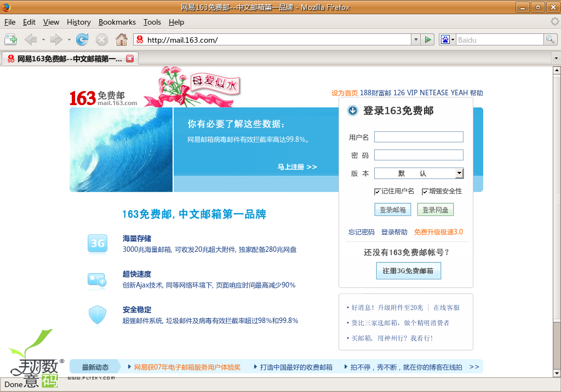
Task: Open the File menu
Action: 10,22
